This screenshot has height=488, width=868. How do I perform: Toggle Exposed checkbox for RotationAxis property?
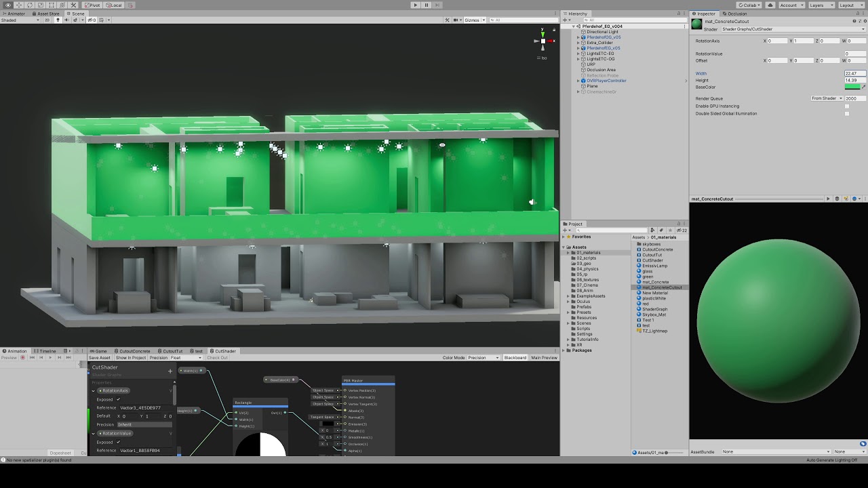pyautogui.click(x=118, y=399)
